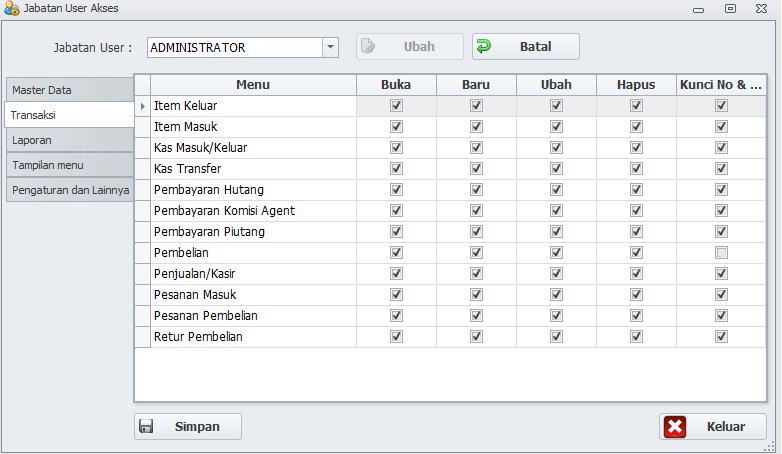This screenshot has height=454, width=782.
Task: Click the Simpan button
Action: (x=188, y=426)
